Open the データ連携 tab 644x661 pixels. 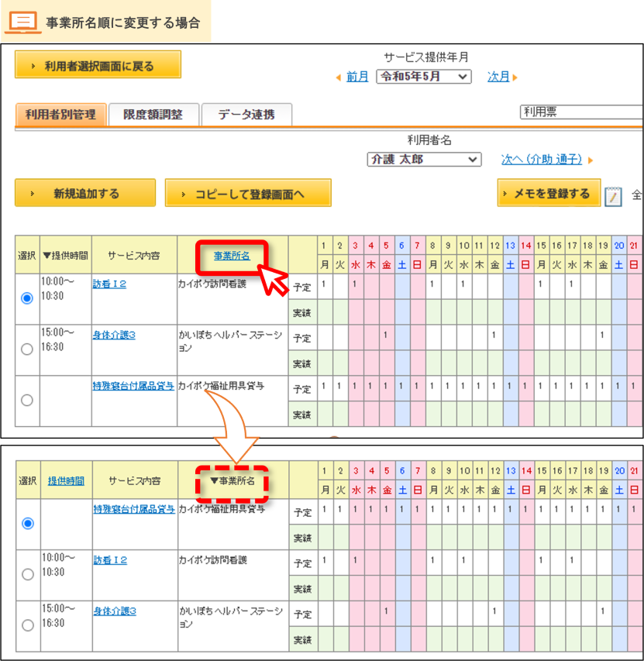click(246, 115)
